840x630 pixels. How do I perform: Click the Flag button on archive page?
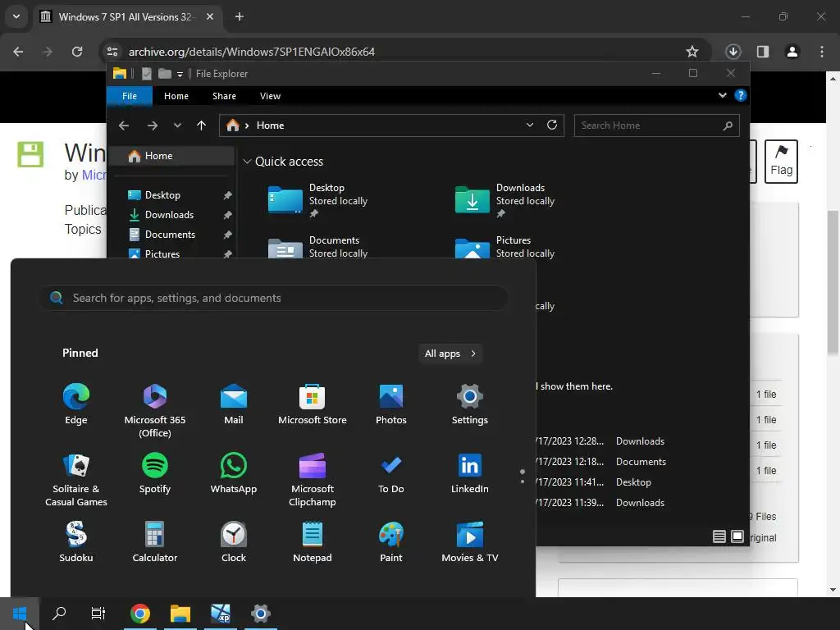click(781, 162)
